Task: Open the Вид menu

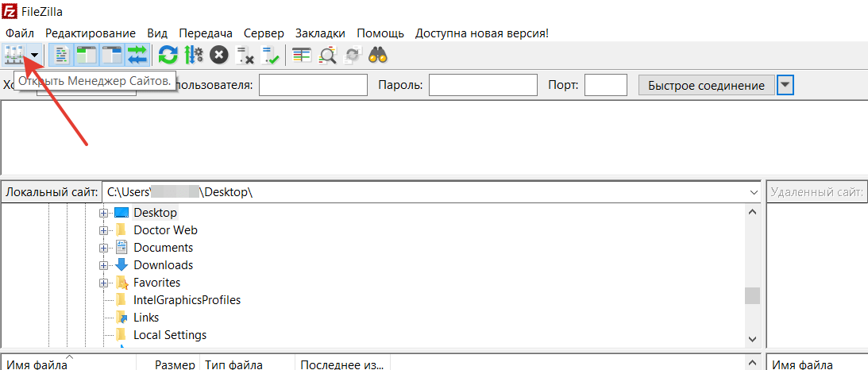Action: (158, 33)
